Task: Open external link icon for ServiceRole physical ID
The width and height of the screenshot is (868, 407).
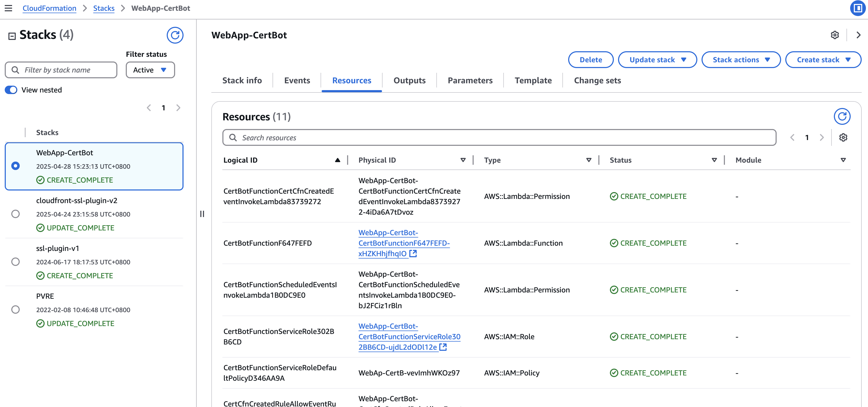Action: click(443, 347)
